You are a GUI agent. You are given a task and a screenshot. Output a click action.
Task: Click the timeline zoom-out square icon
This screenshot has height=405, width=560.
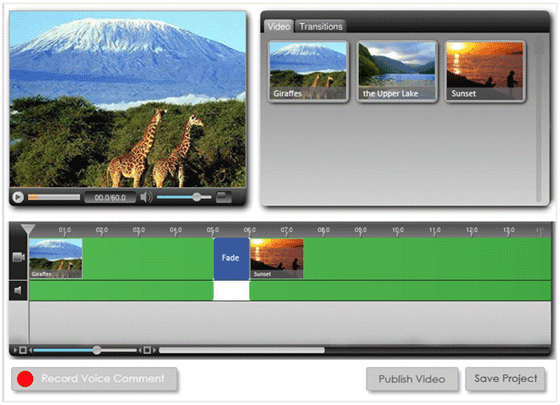coord(22,350)
